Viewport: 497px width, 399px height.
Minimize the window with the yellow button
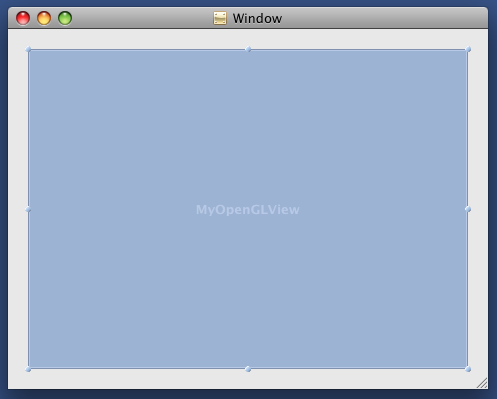pyautogui.click(x=44, y=18)
